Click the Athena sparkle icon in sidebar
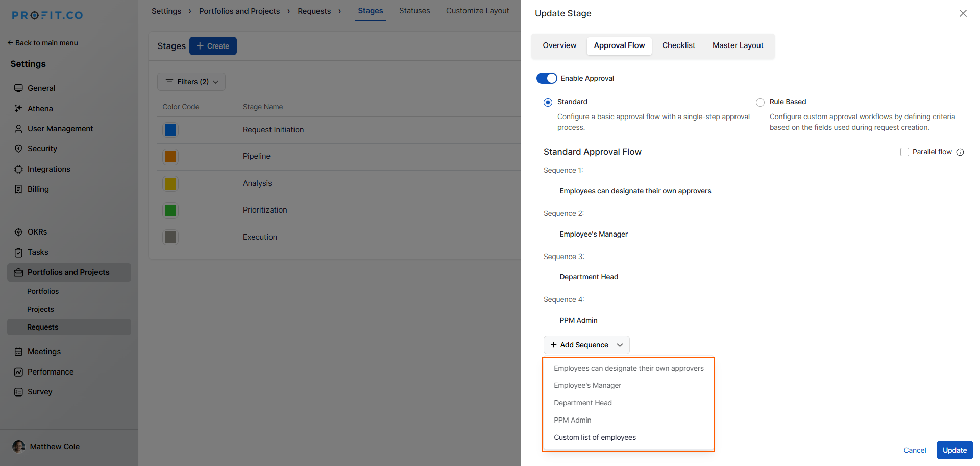The image size is (980, 466). (18, 108)
